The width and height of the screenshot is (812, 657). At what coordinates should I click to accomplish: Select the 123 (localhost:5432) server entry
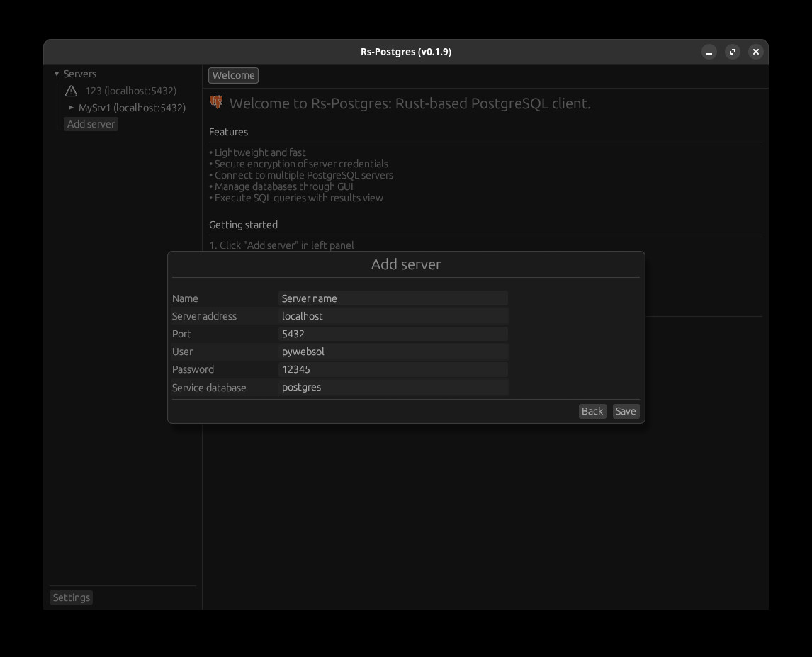(130, 91)
